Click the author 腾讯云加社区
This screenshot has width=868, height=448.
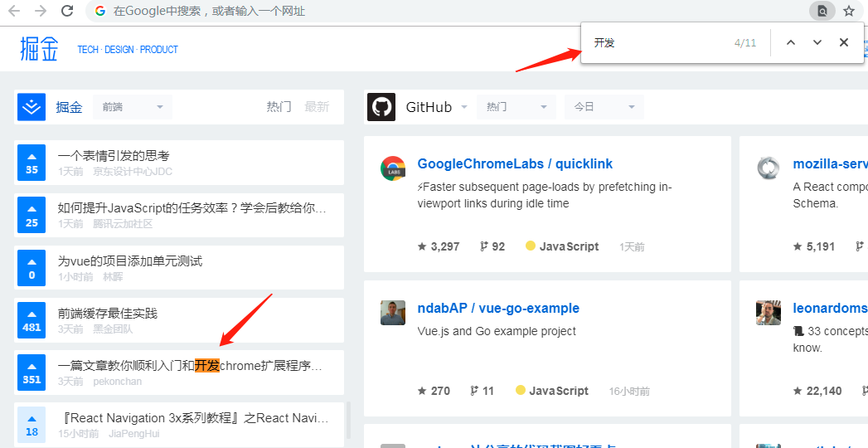click(x=123, y=224)
